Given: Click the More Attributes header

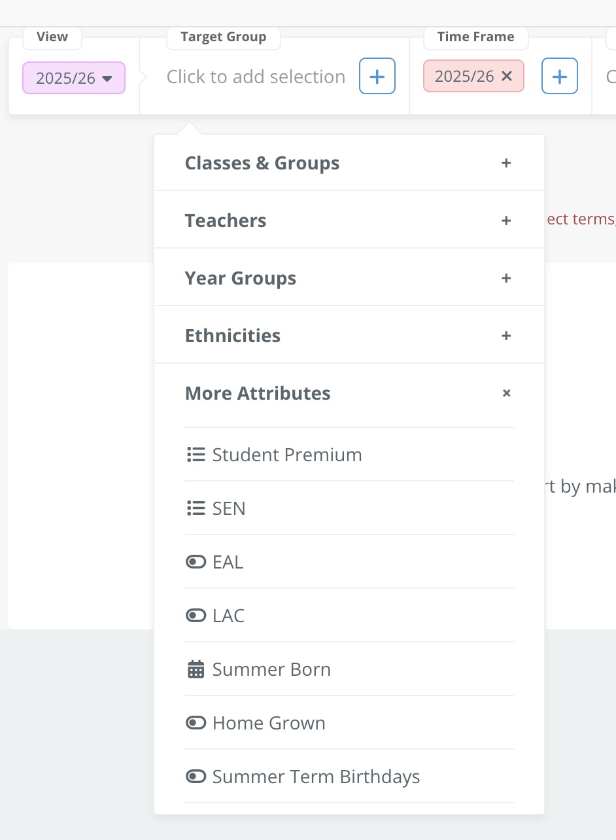Looking at the screenshot, I should pyautogui.click(x=258, y=393).
